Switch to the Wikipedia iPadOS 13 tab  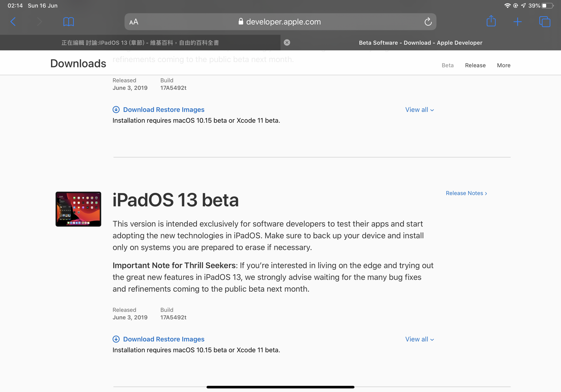coord(140,43)
